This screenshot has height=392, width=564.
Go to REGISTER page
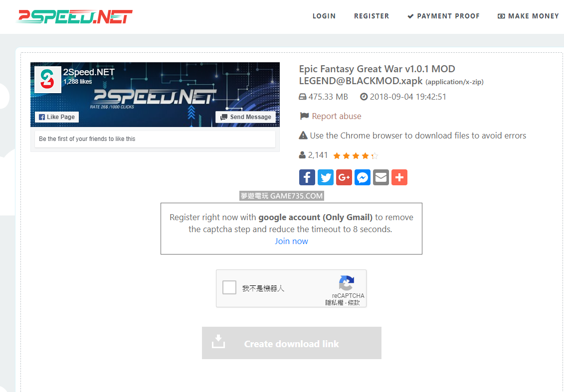pyautogui.click(x=371, y=16)
